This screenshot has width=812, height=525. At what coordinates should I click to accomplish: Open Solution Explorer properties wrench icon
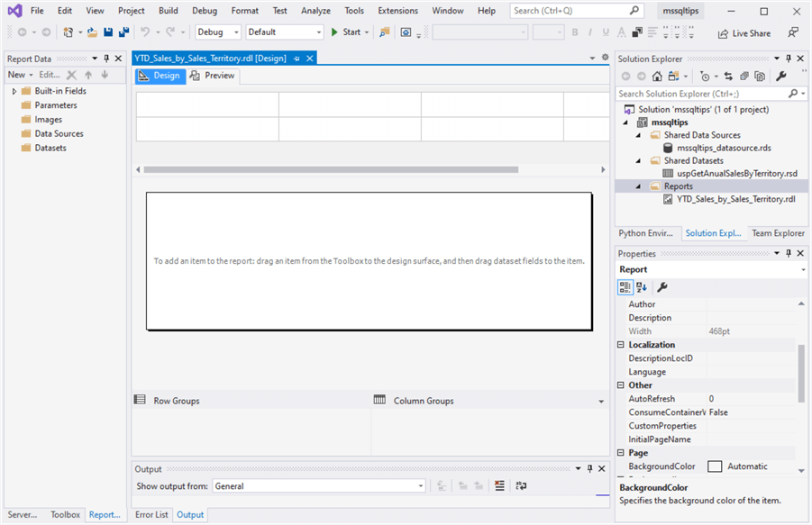tap(780, 77)
